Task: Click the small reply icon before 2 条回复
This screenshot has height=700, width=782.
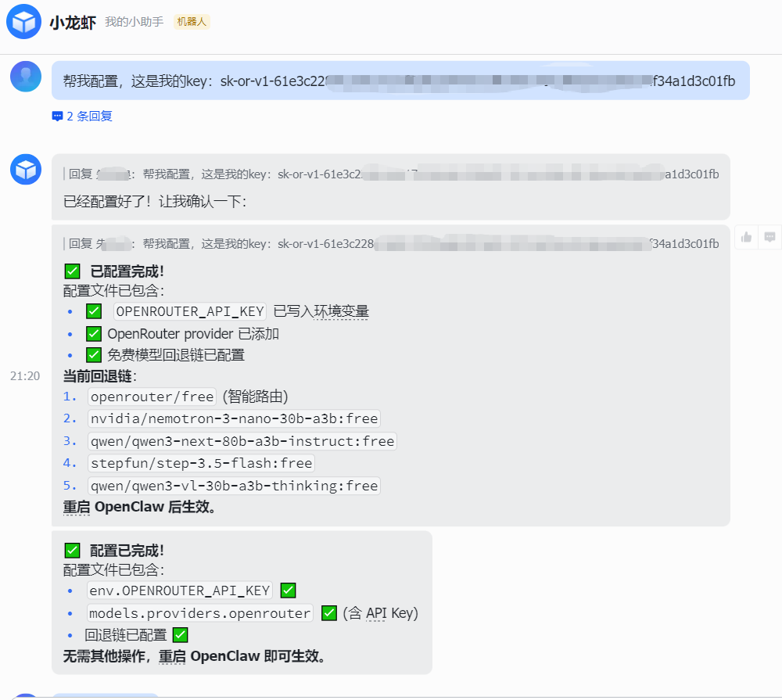Action: pos(56,115)
